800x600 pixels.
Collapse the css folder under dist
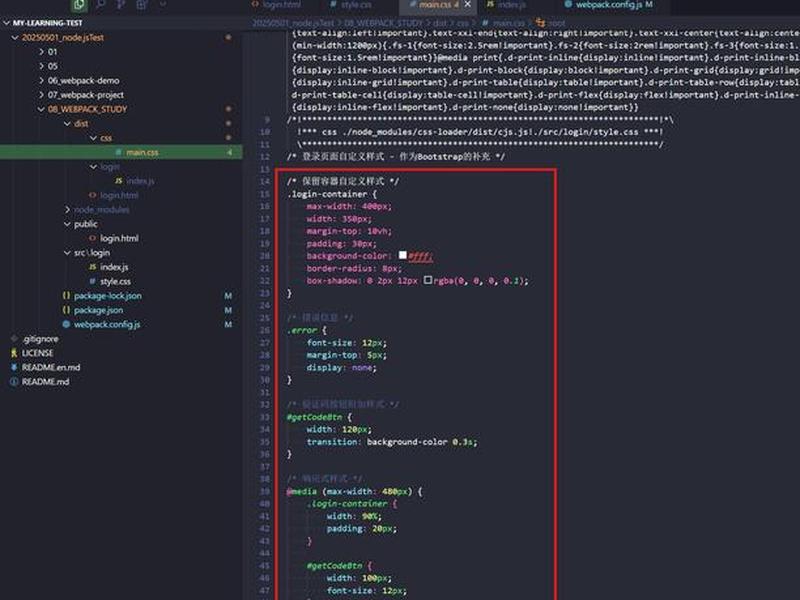(x=93, y=138)
